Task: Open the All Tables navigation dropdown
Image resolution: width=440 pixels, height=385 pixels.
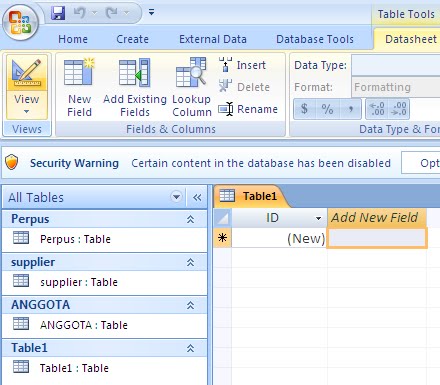Action: pyautogui.click(x=176, y=197)
